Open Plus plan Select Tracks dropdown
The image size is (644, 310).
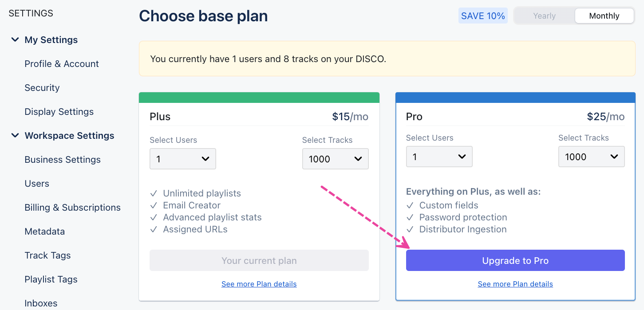coord(335,159)
